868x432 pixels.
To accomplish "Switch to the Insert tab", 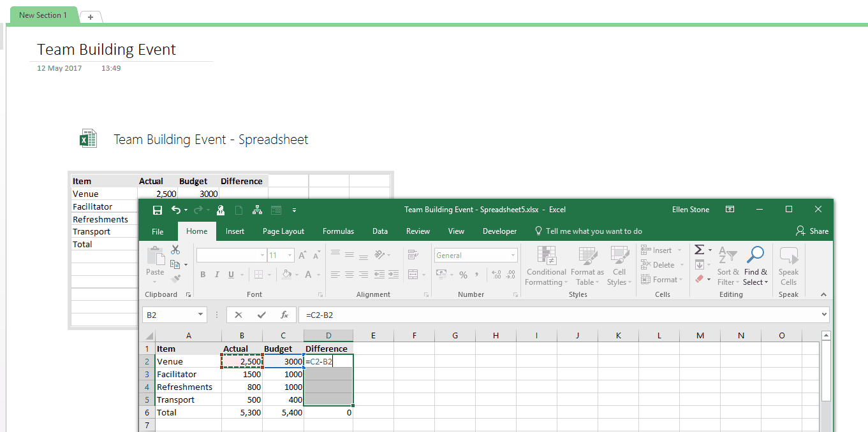I will pos(235,231).
